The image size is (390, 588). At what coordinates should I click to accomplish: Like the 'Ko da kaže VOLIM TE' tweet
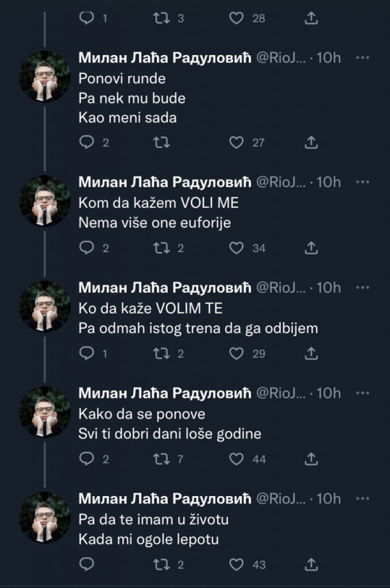pyautogui.click(x=236, y=354)
